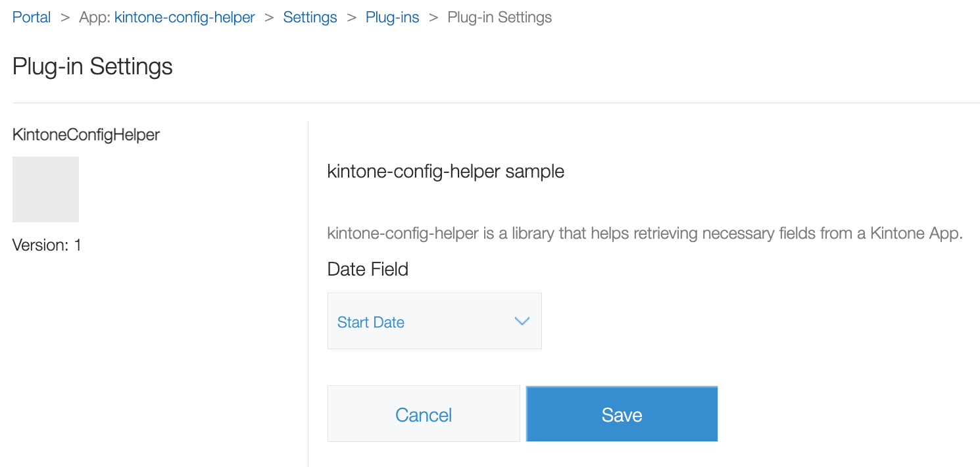The image size is (980, 467).
Task: Save the plug-in settings
Action: (x=622, y=414)
